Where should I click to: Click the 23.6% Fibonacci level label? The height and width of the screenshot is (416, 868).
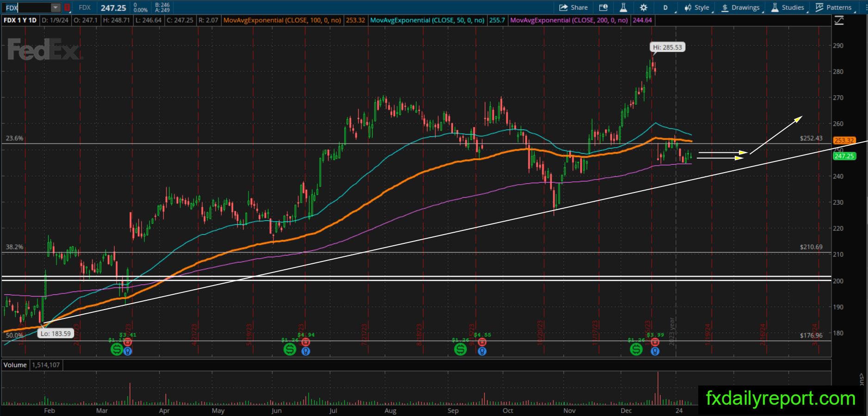(x=14, y=138)
